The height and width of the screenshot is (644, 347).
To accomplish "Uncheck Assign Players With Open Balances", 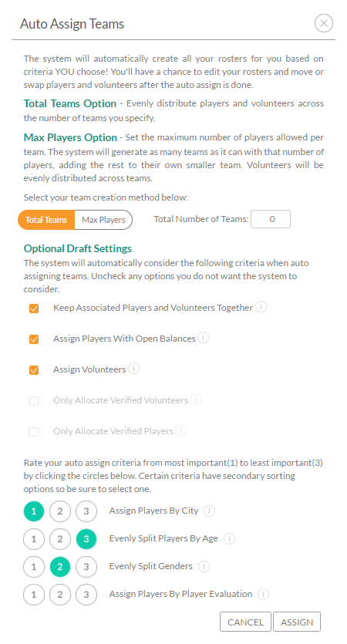I will coord(34,339).
